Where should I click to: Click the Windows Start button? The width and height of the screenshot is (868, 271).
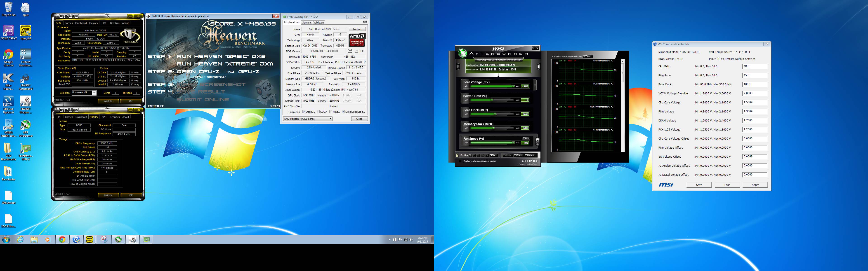click(x=6, y=239)
